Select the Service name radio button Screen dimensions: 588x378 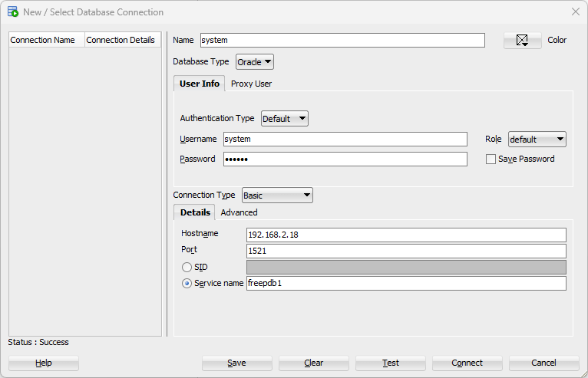[187, 283]
